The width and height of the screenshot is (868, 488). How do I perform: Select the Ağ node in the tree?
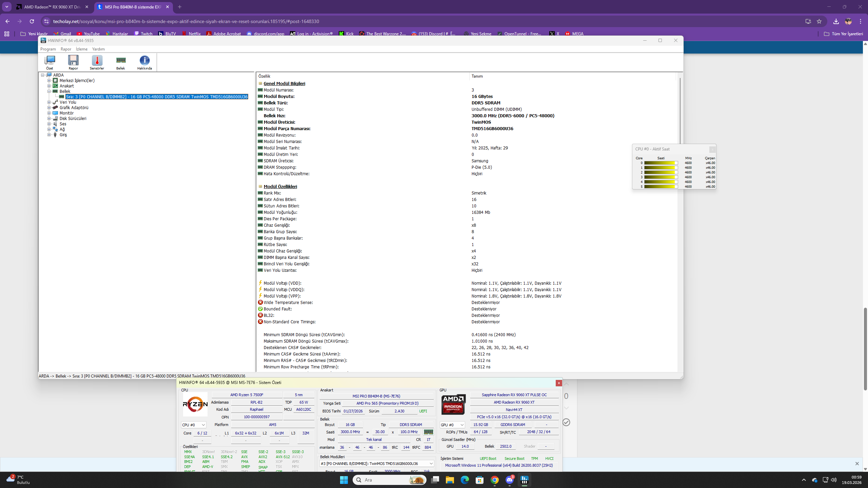click(x=62, y=129)
